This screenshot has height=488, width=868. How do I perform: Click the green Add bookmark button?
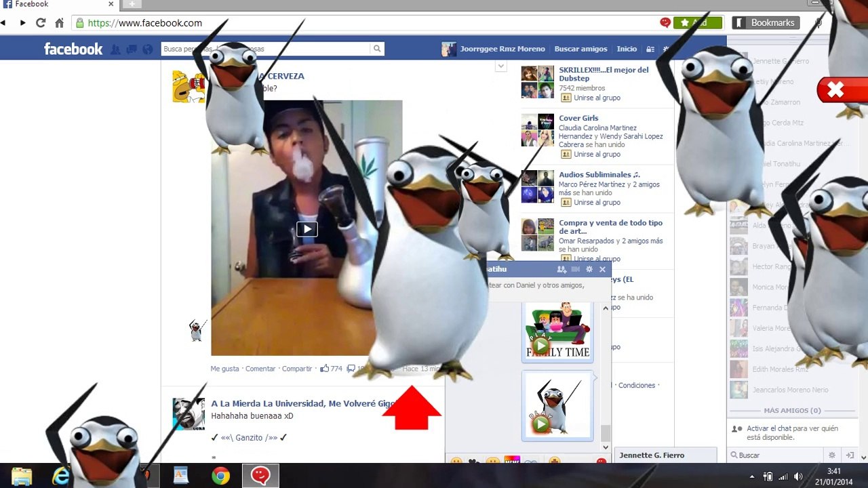[x=698, y=22]
